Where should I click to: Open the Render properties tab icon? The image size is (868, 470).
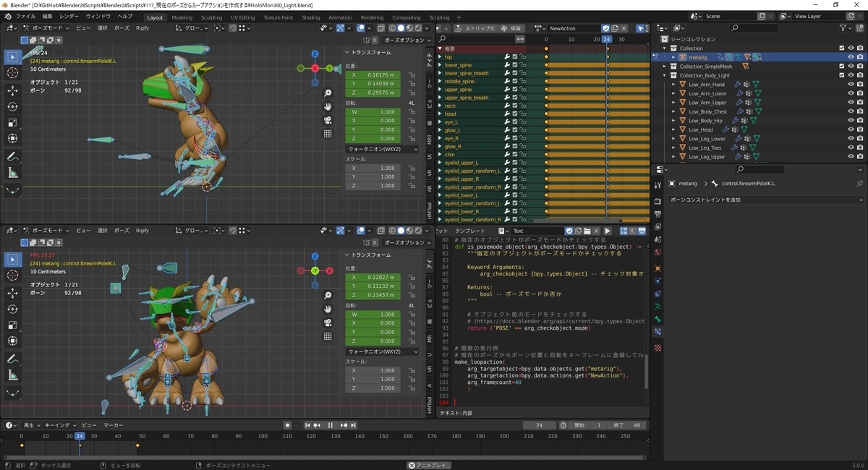coord(658,201)
